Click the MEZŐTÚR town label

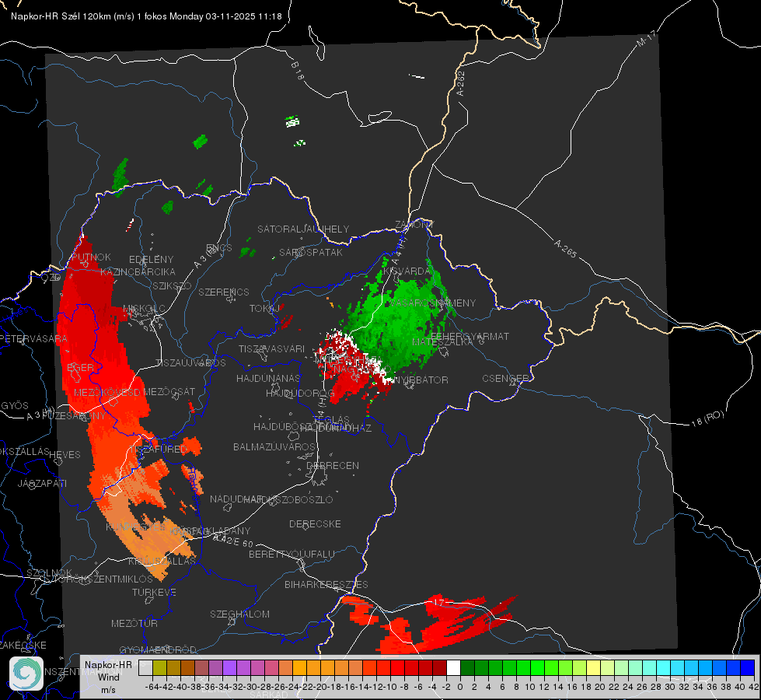[134, 623]
